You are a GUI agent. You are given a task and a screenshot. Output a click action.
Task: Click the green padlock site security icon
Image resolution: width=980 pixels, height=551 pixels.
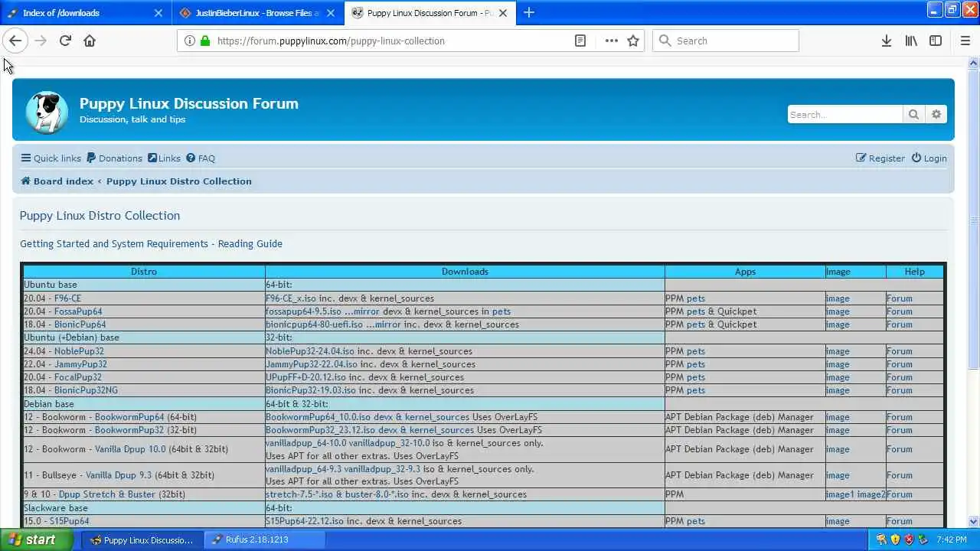pos(204,41)
